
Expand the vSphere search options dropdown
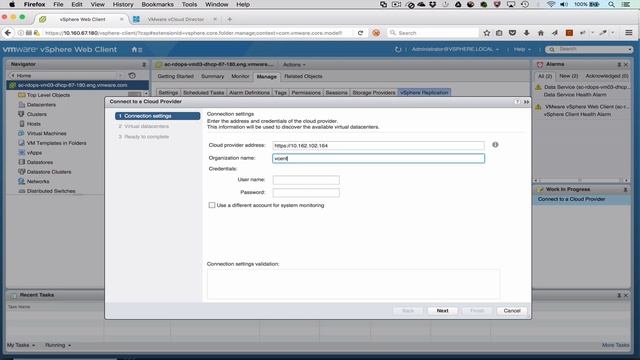click(630, 49)
